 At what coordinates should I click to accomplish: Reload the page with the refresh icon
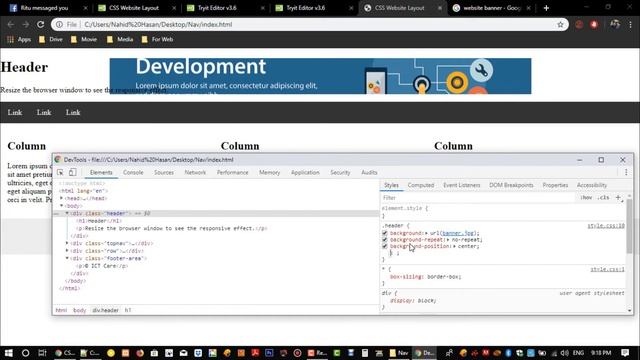point(40,24)
